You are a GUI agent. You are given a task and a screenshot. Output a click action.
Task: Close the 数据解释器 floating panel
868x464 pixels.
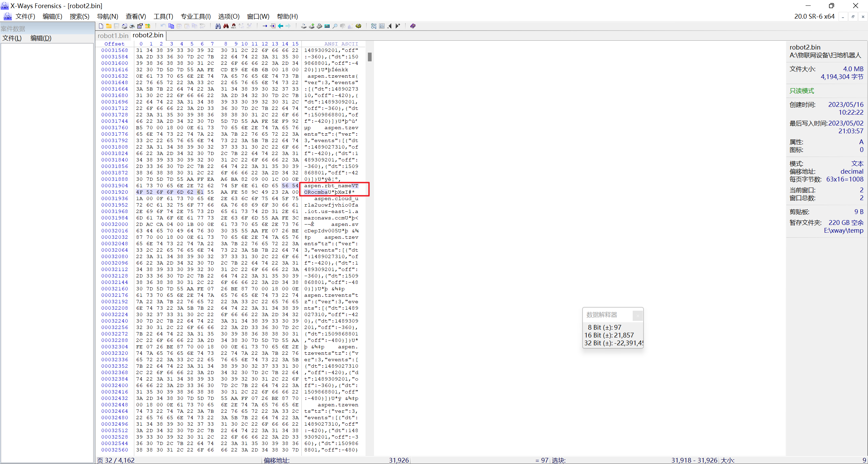[637, 315]
